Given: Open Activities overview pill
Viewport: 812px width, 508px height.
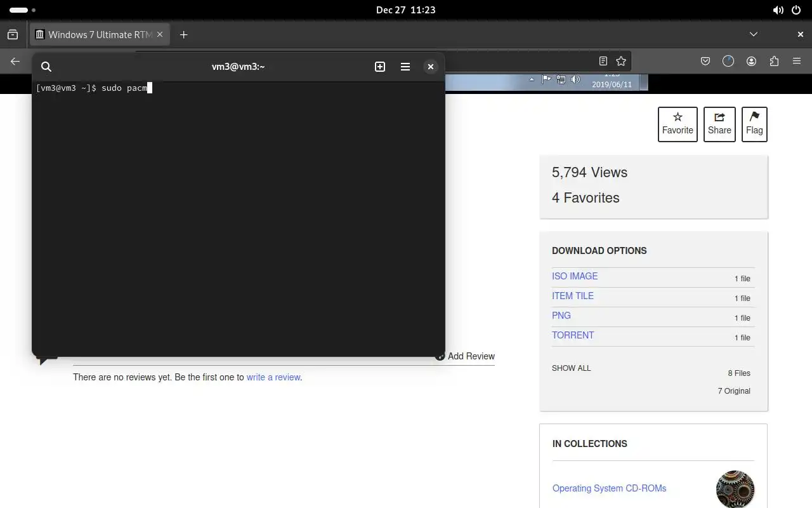Looking at the screenshot, I should [x=23, y=10].
